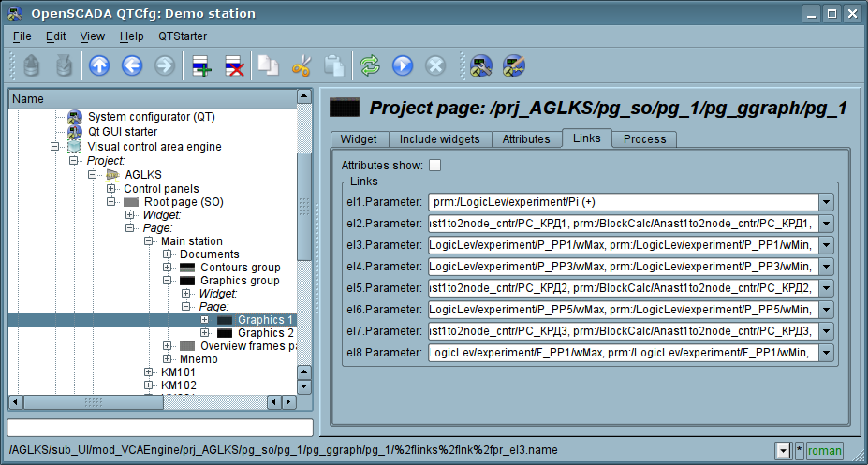The image size is (868, 465).
Task: Click the Add item toolbar icon
Action: pyautogui.click(x=201, y=65)
